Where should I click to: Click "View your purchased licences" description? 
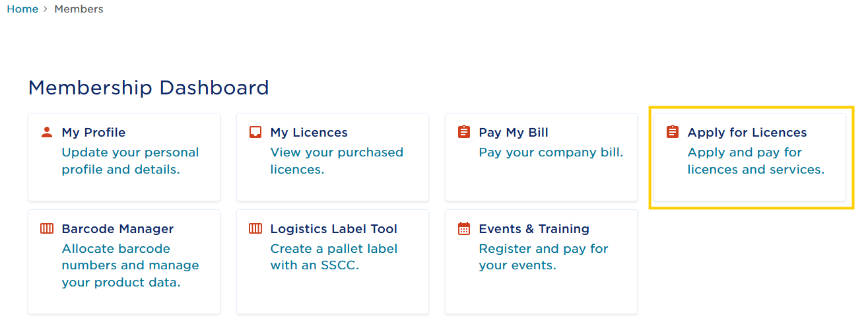click(x=337, y=161)
